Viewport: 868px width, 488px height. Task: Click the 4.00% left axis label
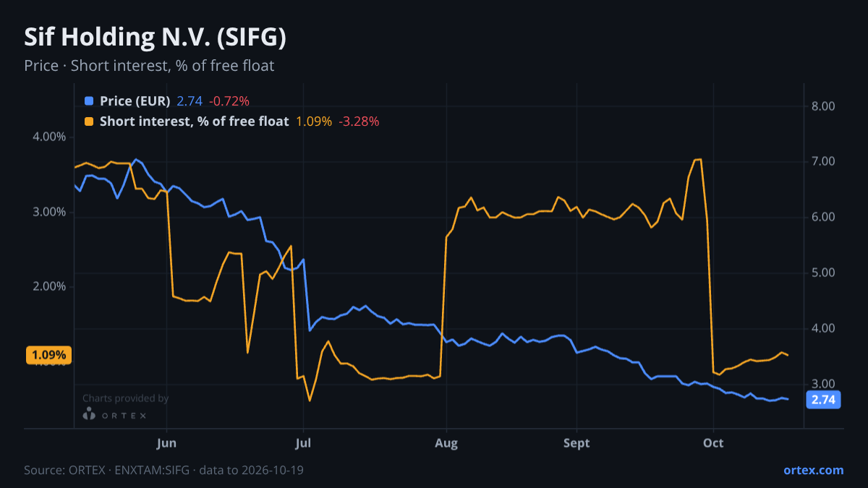(x=50, y=137)
